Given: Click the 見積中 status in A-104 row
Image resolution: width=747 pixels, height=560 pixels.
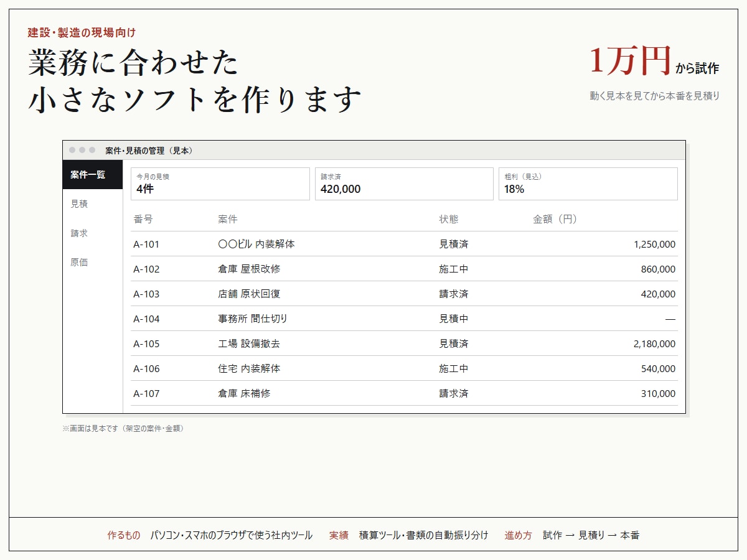Looking at the screenshot, I should 454,319.
